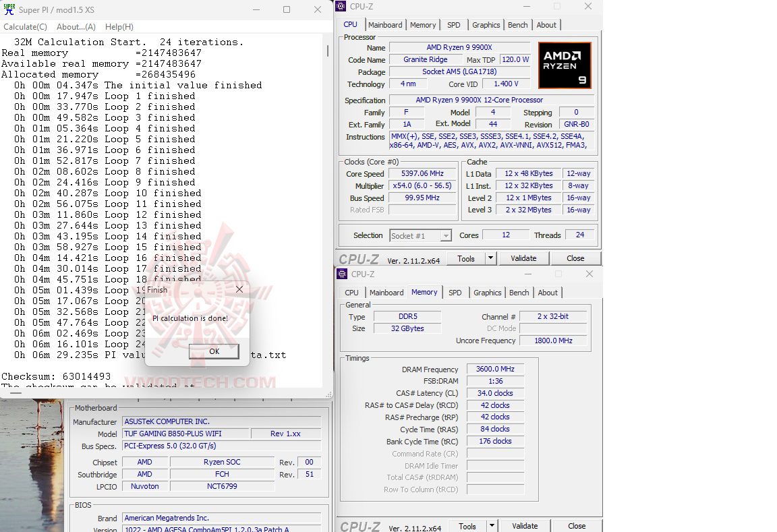Click the CPU-Z logo icon in the title bar
This screenshot has height=532, width=777.
tap(342, 6)
